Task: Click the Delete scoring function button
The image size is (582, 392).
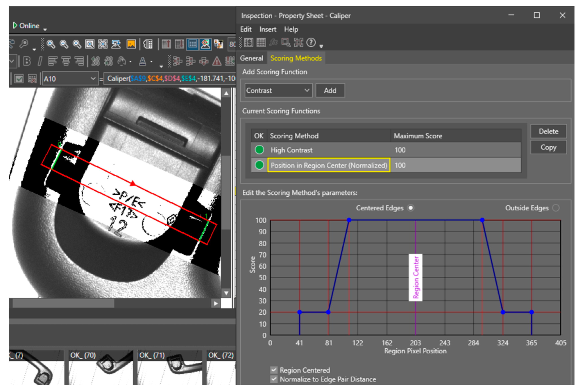Action: (548, 131)
